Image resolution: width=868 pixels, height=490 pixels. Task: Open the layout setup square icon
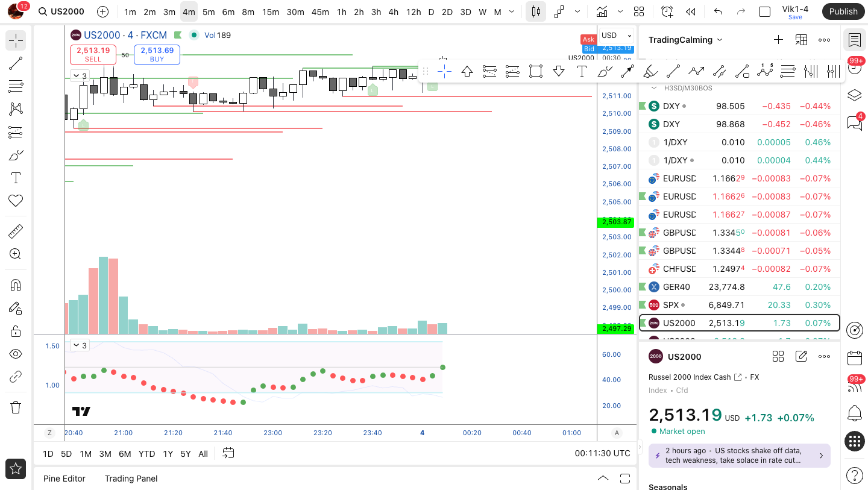coord(764,11)
